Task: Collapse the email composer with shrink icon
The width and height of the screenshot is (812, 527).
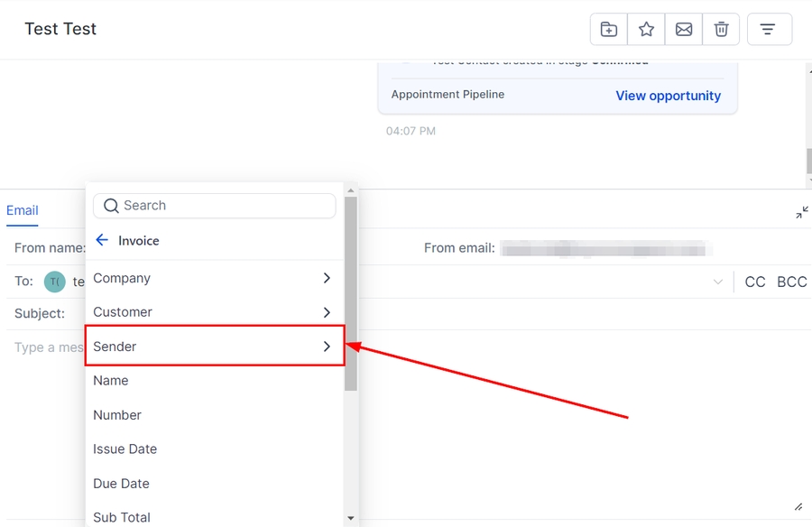Action: click(802, 213)
